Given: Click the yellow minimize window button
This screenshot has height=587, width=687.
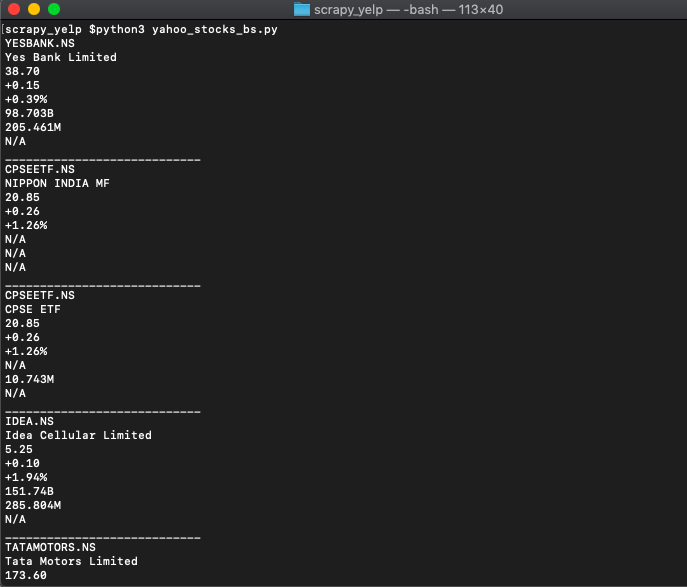Looking at the screenshot, I should coord(34,9).
